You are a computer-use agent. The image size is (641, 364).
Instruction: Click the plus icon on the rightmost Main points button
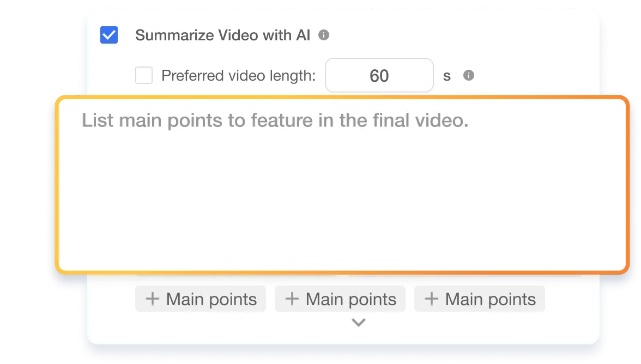431,299
